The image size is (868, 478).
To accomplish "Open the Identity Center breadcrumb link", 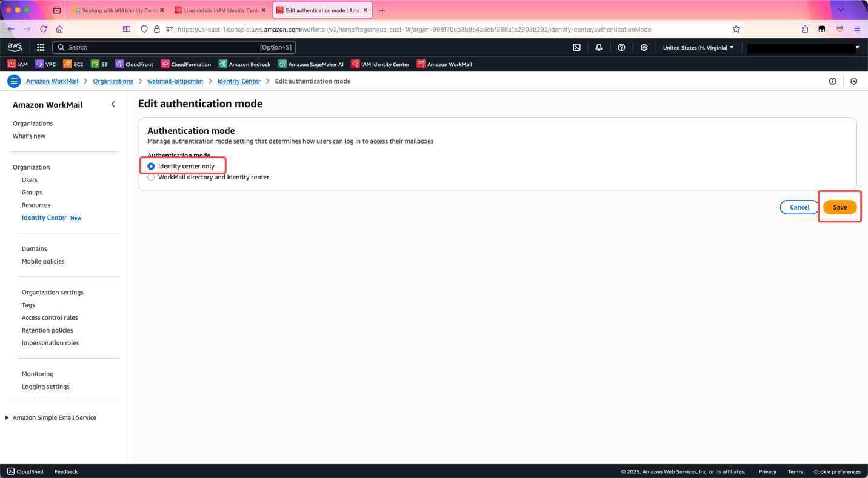I will coord(239,81).
